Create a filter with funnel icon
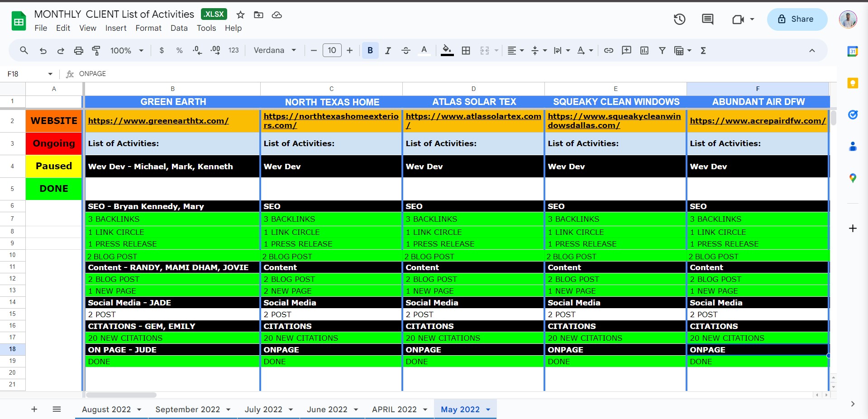 (x=662, y=51)
